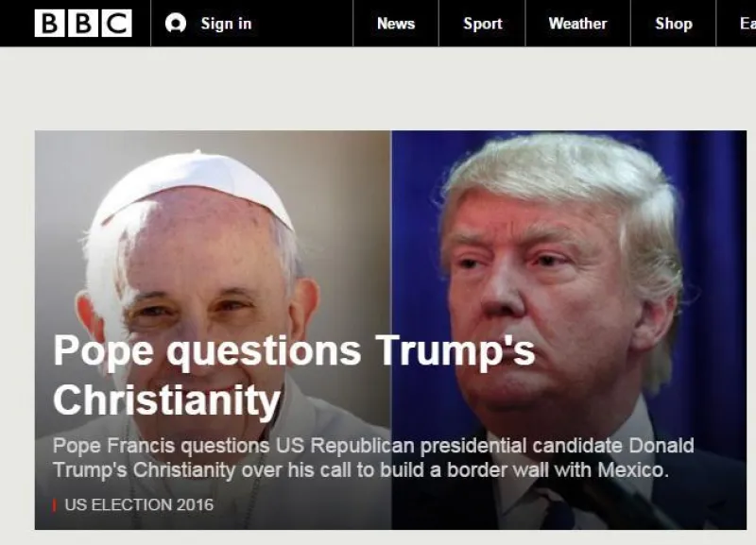This screenshot has width=756, height=545.
Task: Open the BBC homepage via the logo
Action: coord(83,23)
